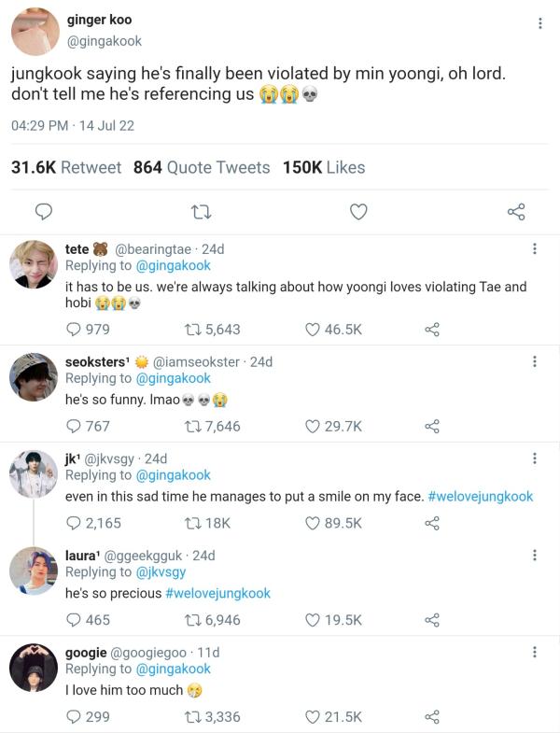Reply to jk's tweet with 2,165 replies

click(x=74, y=523)
